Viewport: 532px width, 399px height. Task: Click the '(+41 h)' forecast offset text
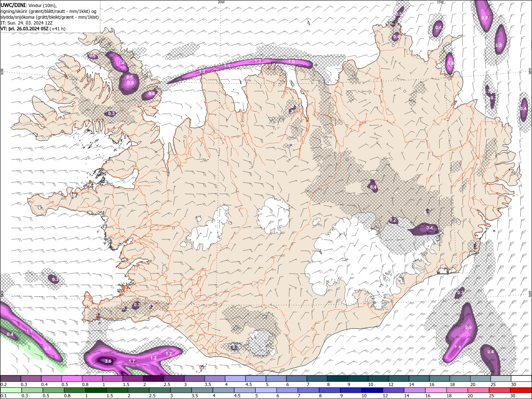tap(57, 29)
